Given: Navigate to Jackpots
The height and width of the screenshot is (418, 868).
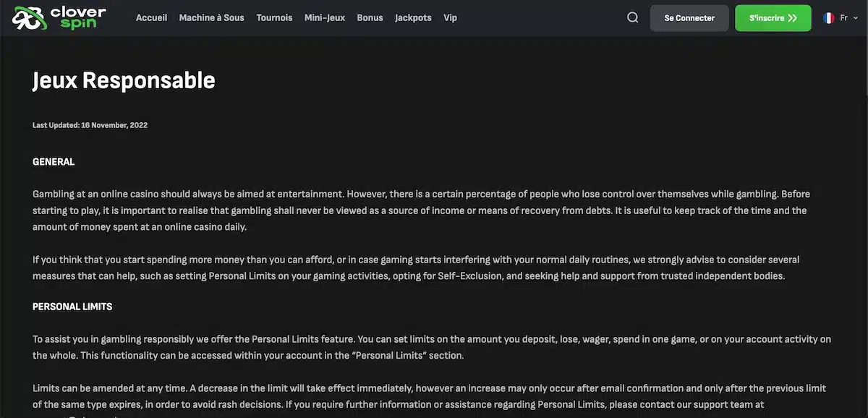Looking at the screenshot, I should point(413,18).
